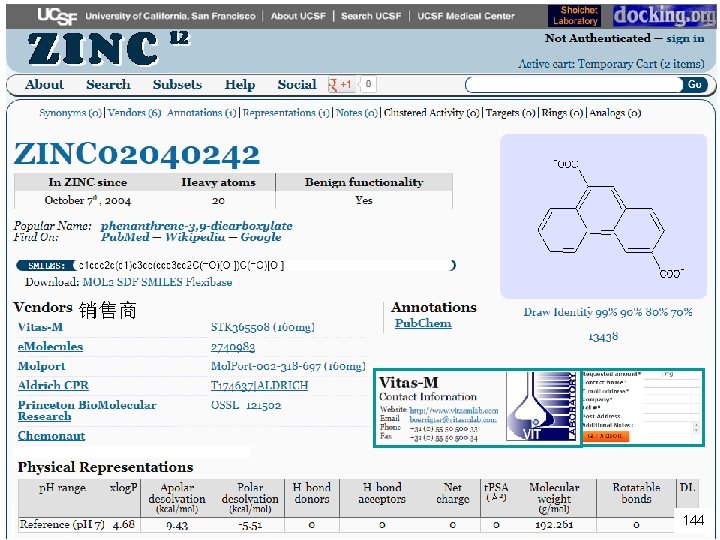This screenshot has height=540, width=720.
Task: Jump to Representations (1) section
Action: pos(286,113)
